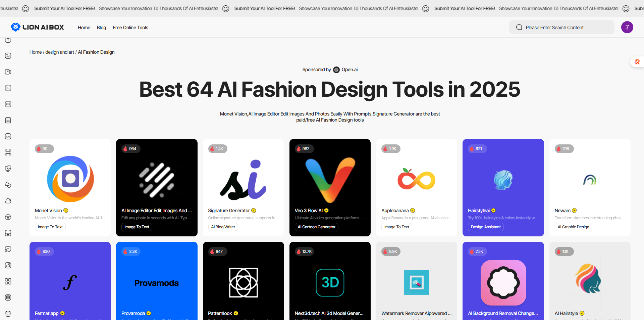Click the glasses icon in left sidebar

point(8,233)
